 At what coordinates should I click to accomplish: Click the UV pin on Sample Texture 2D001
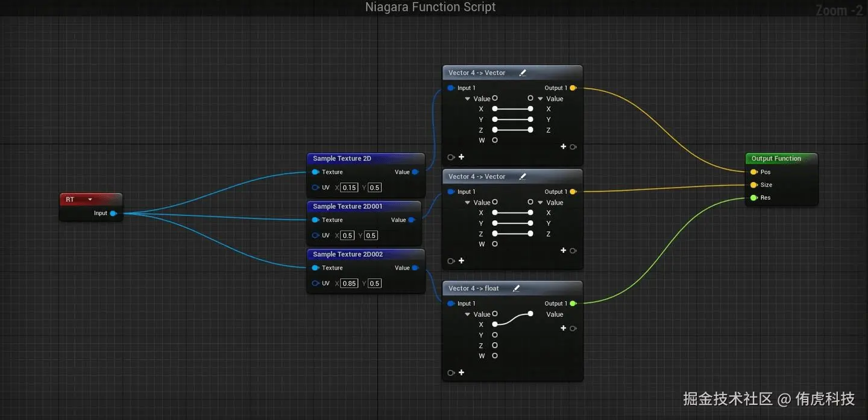316,235
